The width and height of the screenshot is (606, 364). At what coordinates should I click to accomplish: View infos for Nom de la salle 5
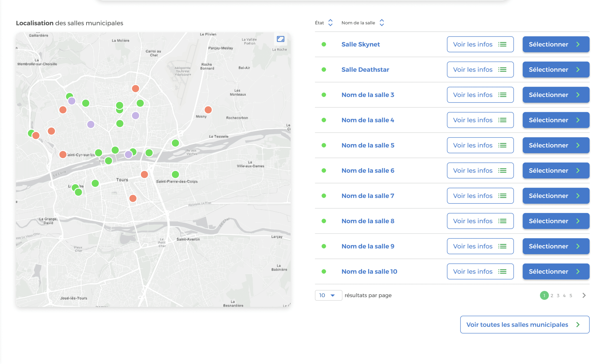click(x=480, y=145)
